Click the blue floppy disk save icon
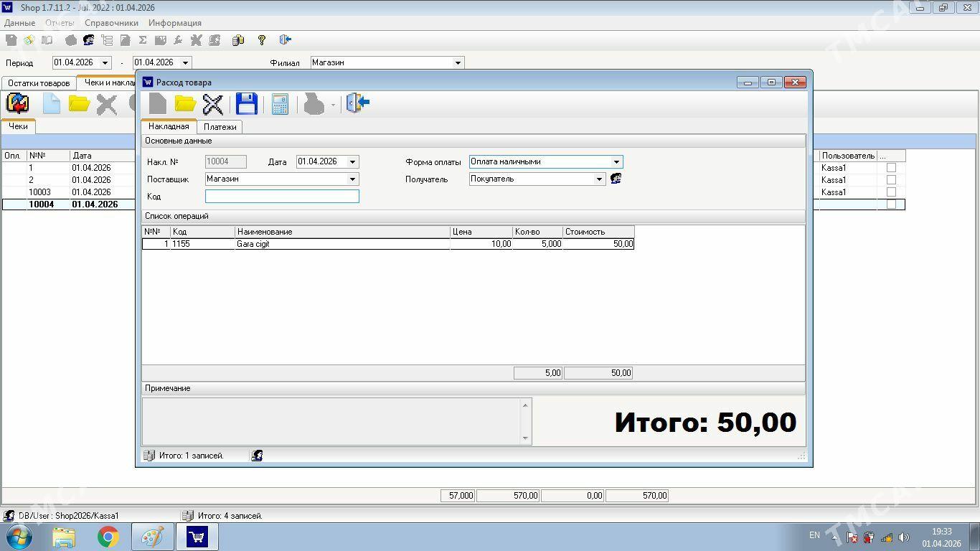The width and height of the screenshot is (980, 551). click(246, 104)
